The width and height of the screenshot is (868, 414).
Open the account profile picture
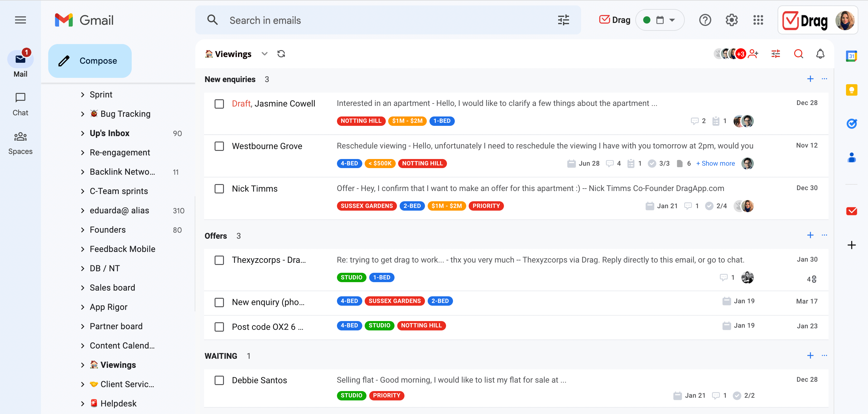coord(845,21)
